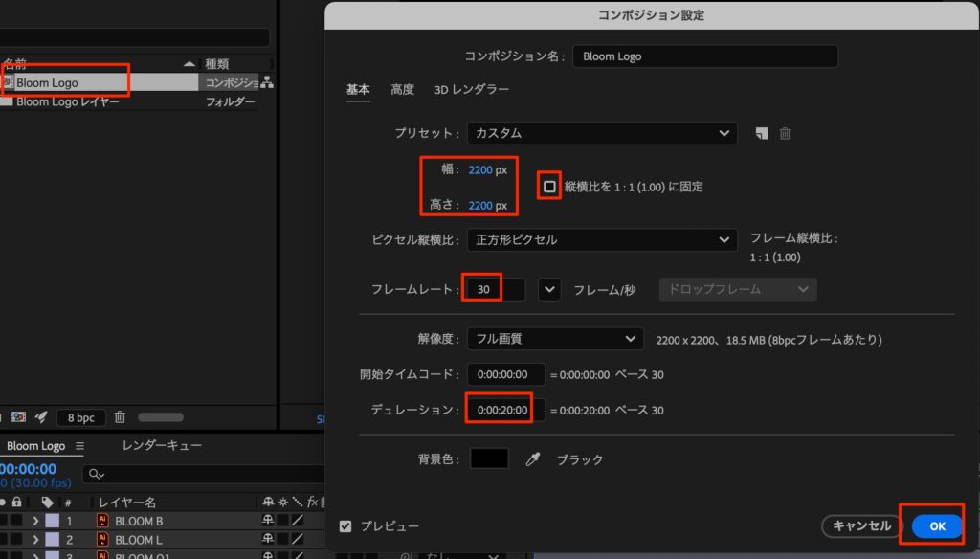Enable lock aspect ratio 1:1 checkbox
The width and height of the screenshot is (980, 559).
tap(549, 187)
